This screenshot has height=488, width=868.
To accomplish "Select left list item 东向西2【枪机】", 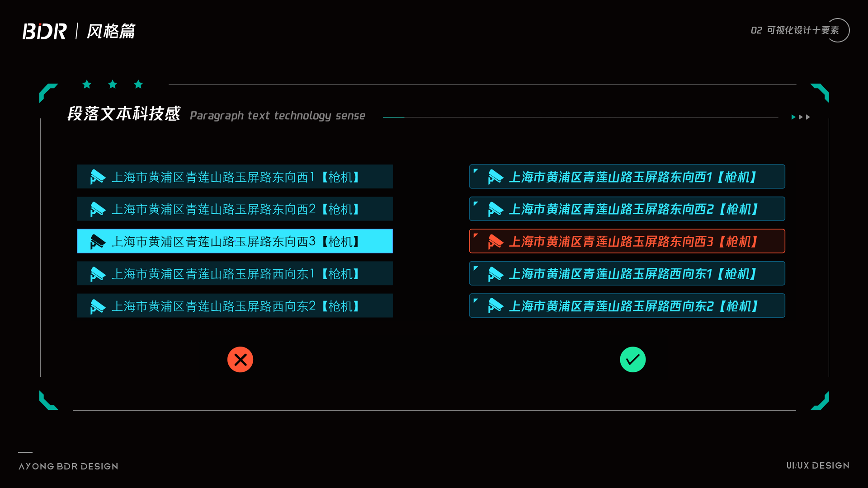I will [x=235, y=209].
